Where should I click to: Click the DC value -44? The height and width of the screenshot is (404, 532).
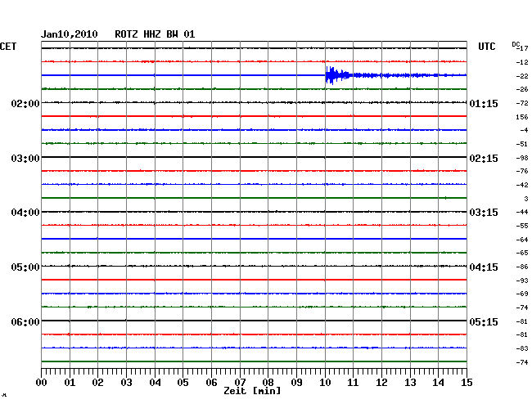pos(522,212)
